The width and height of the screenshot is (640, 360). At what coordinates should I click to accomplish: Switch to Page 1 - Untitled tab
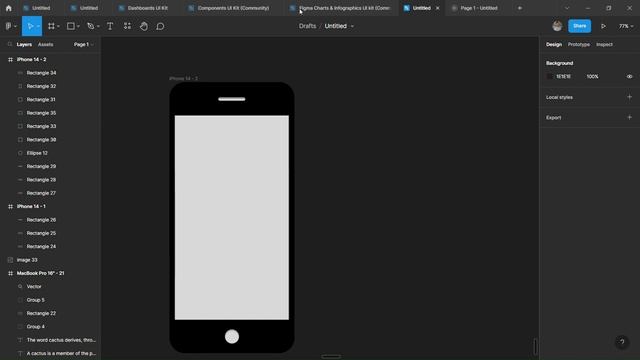click(x=475, y=8)
